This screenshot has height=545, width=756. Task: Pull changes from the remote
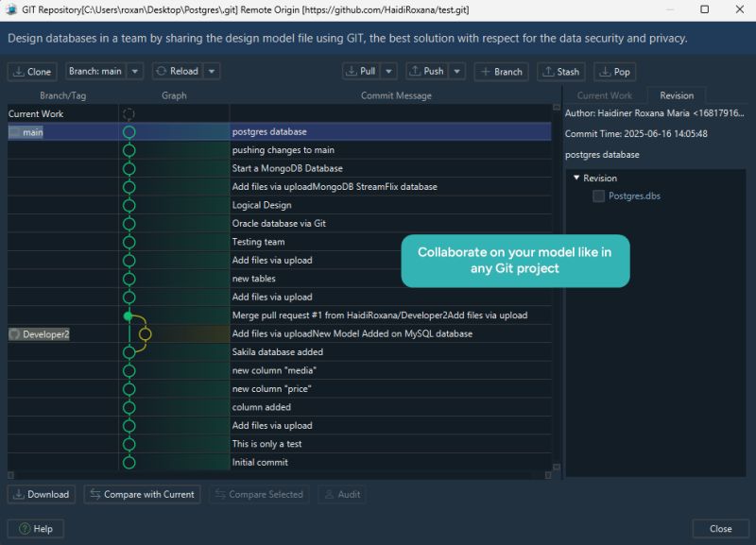point(362,71)
